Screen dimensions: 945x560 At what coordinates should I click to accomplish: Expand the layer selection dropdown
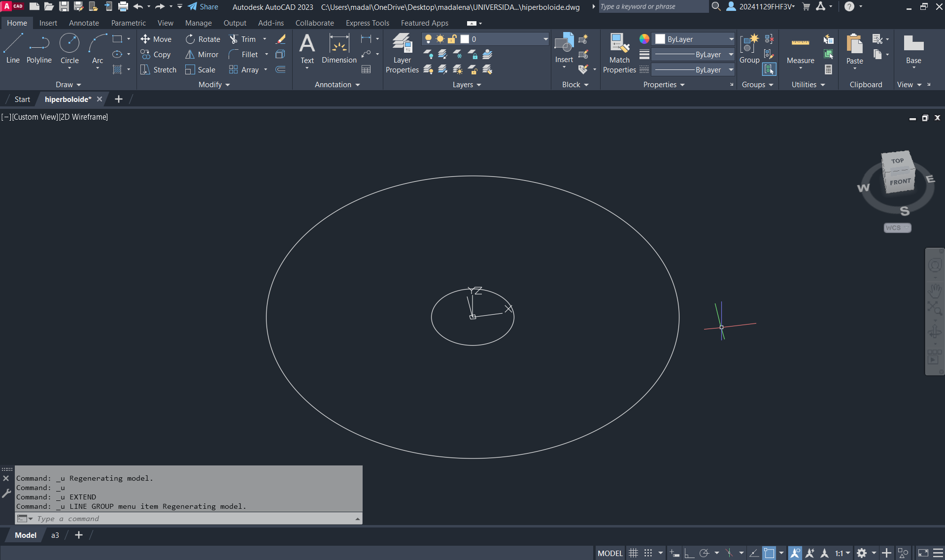point(545,39)
